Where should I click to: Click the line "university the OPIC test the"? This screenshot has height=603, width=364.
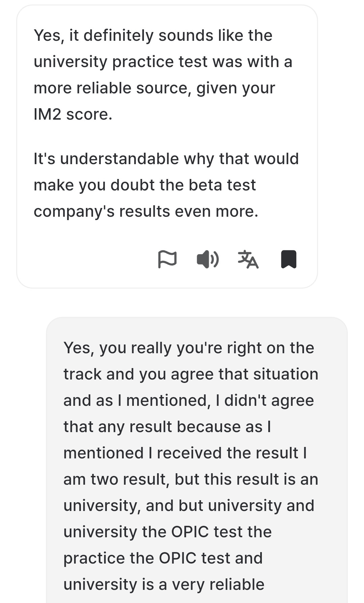168,532
